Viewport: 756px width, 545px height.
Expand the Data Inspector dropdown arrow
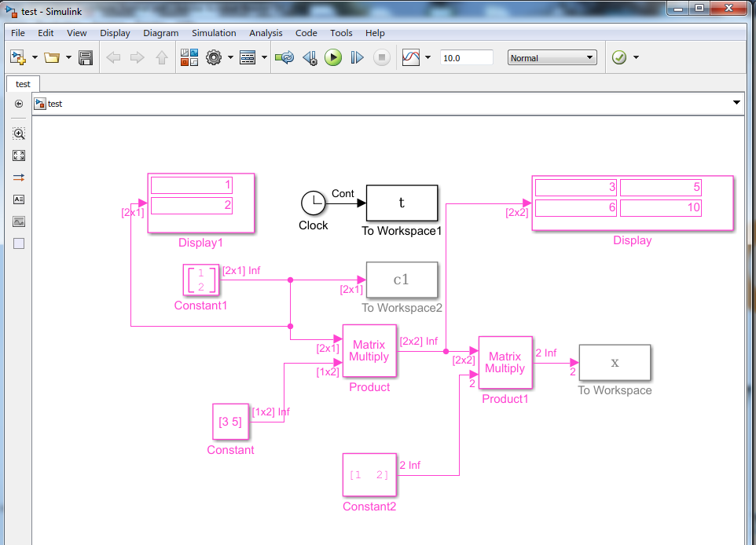pos(428,58)
